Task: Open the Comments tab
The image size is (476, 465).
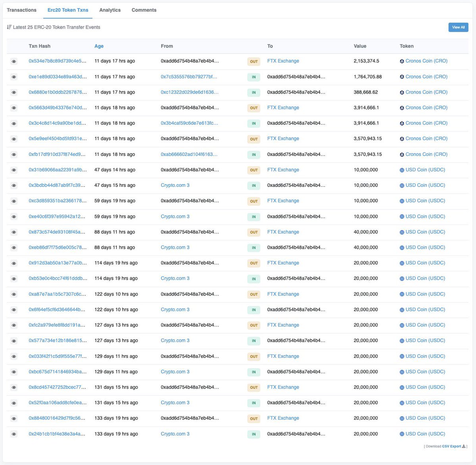Action: point(144,10)
